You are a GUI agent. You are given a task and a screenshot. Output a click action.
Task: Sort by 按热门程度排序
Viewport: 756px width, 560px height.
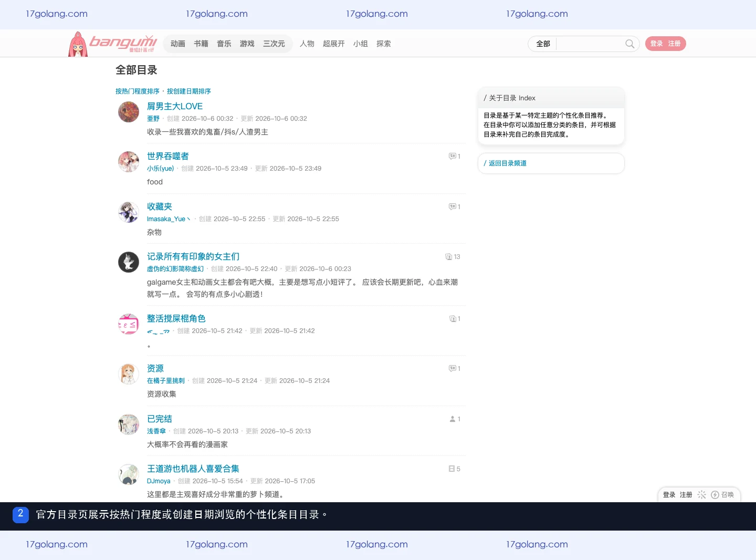click(138, 91)
